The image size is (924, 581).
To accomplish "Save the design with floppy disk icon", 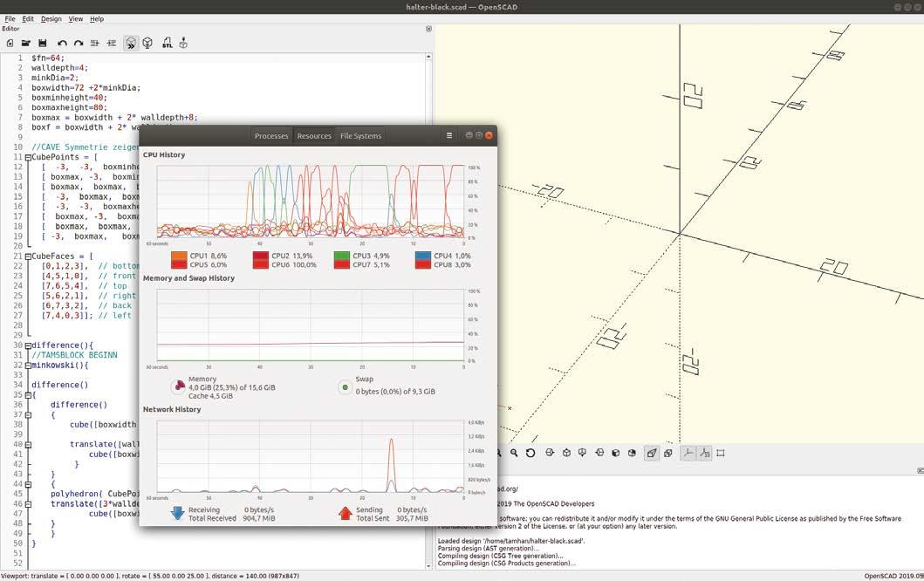I will 43,43.
